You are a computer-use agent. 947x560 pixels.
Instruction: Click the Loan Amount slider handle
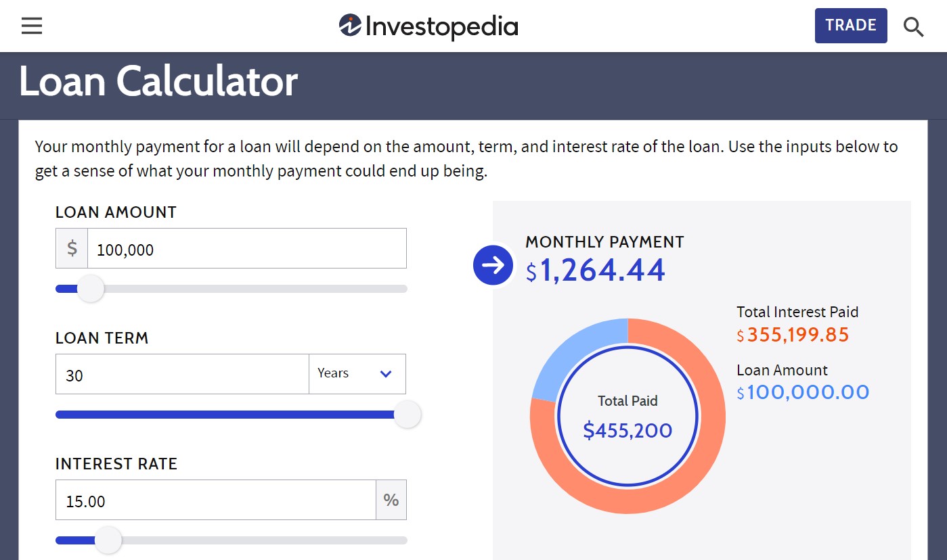coord(91,288)
